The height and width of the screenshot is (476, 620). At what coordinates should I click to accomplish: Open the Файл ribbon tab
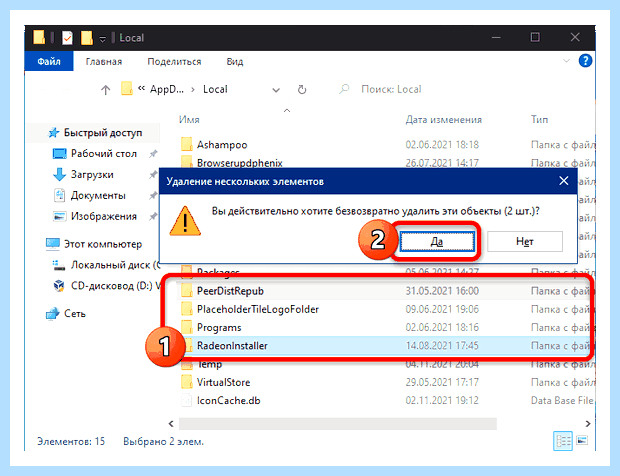click(x=49, y=61)
